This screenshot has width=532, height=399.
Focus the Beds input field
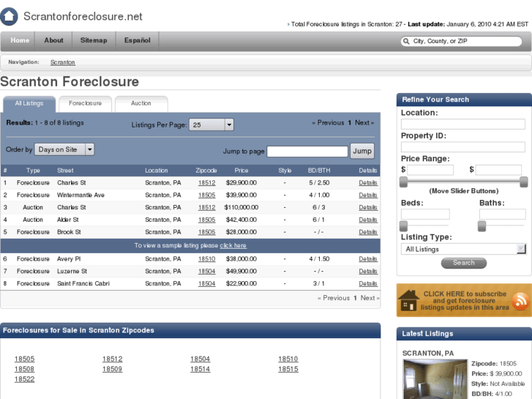pos(425,214)
